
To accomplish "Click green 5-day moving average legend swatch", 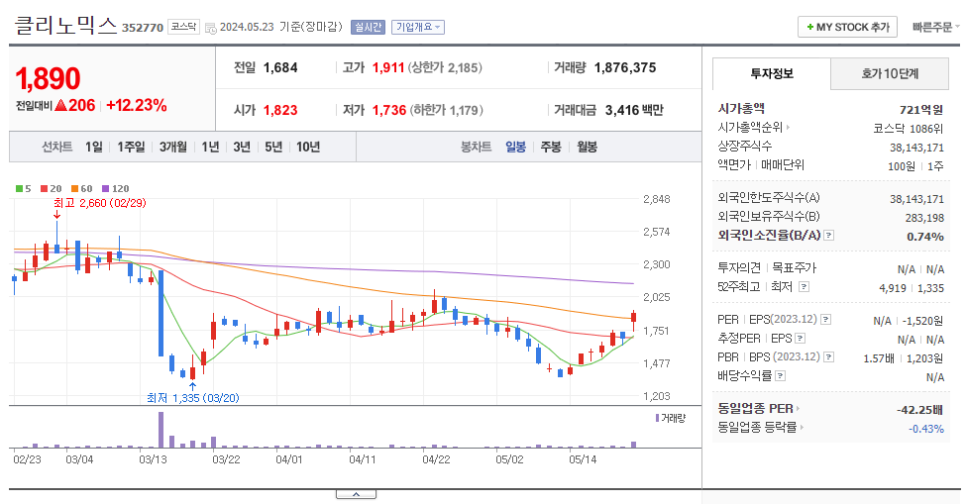I will tap(20, 189).
